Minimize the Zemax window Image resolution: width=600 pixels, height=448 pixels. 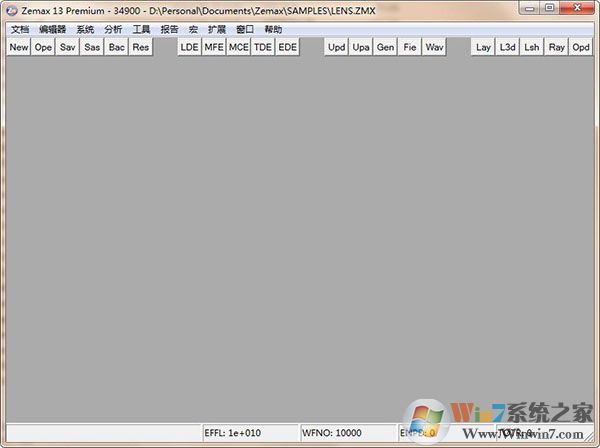click(530, 8)
